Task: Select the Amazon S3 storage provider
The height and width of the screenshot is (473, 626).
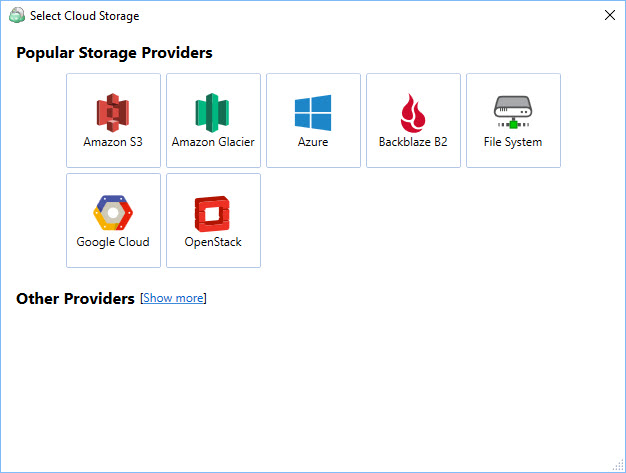Action: pos(113,120)
